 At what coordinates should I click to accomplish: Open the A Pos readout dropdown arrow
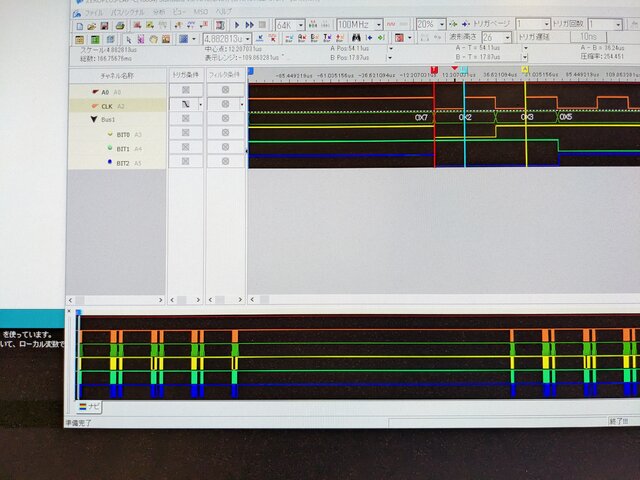(391, 49)
